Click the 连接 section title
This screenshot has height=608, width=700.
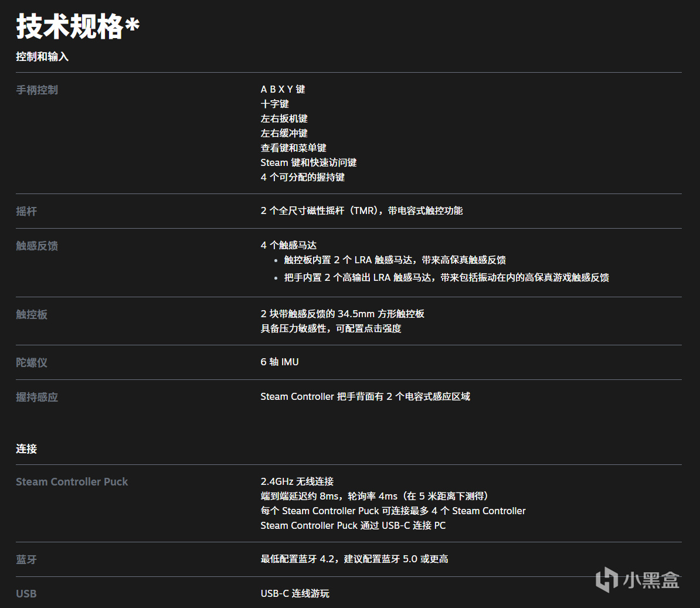click(x=26, y=449)
